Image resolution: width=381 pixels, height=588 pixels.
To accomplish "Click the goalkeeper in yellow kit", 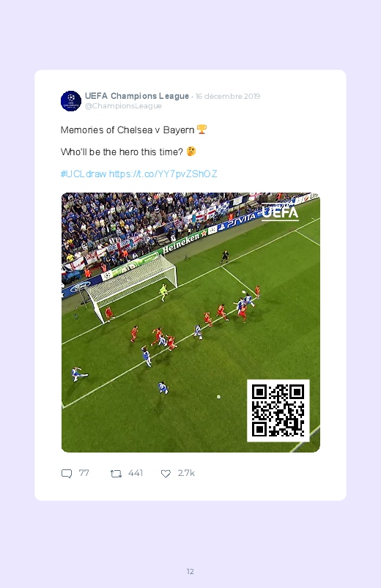I will pyautogui.click(x=163, y=292).
